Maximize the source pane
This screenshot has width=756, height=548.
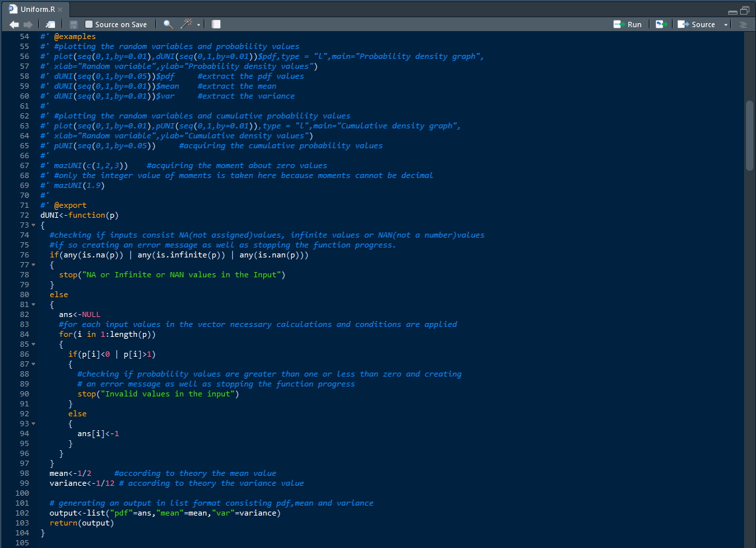click(745, 11)
